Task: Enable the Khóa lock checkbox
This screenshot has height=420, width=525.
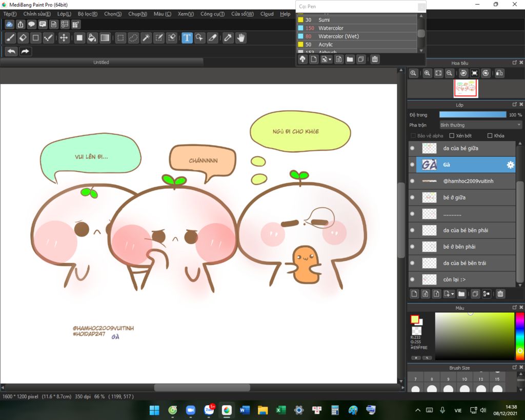Action: tap(490, 136)
